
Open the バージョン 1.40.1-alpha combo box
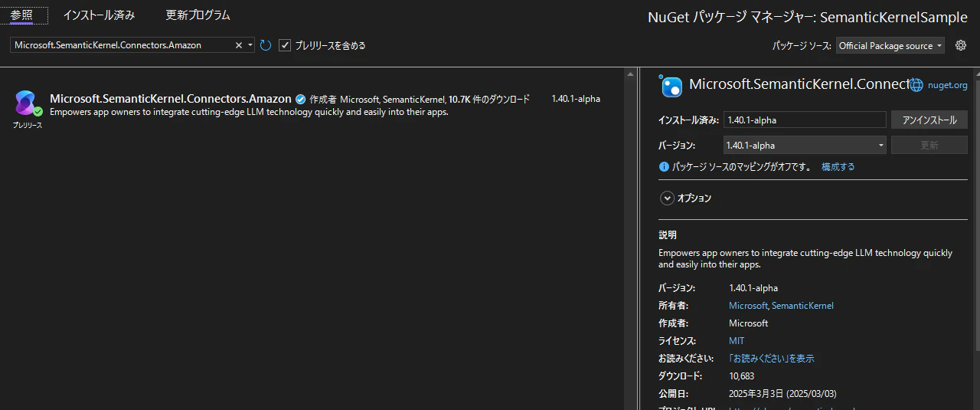805,145
